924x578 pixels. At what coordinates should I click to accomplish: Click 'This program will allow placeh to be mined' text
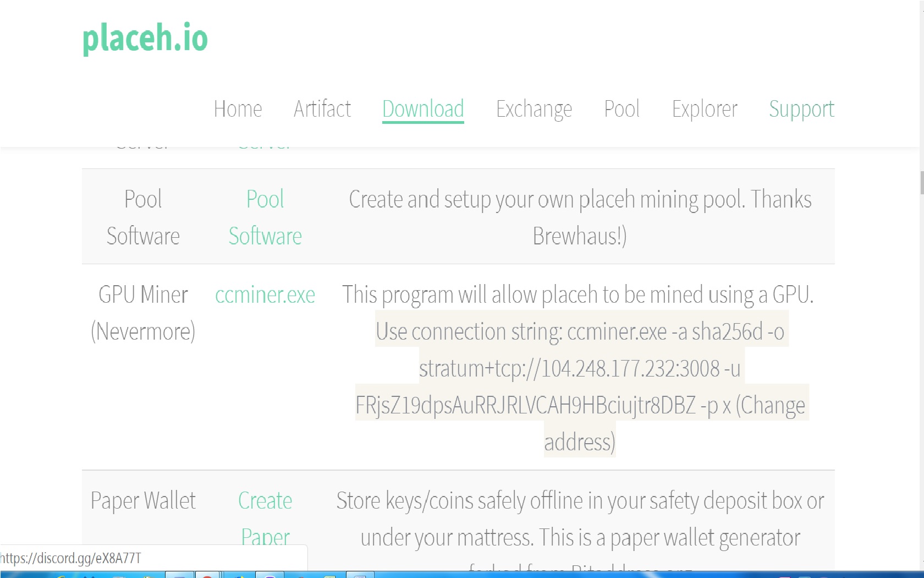point(577,295)
